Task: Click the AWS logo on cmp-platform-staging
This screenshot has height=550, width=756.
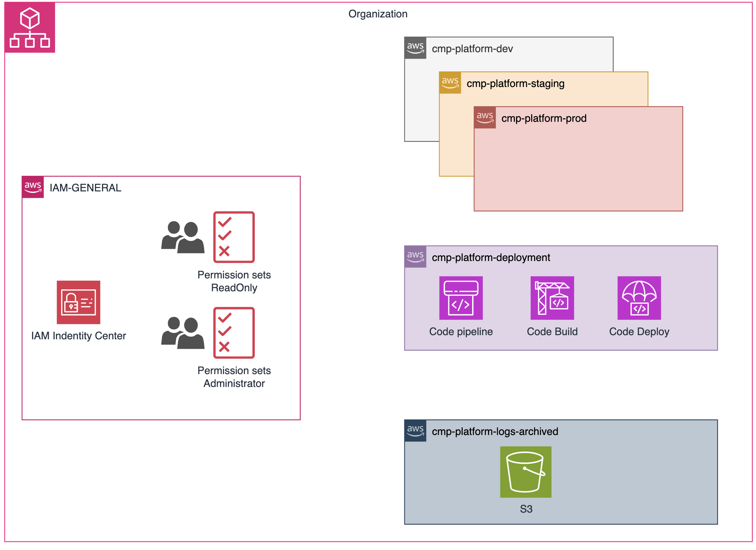Action: point(450,83)
